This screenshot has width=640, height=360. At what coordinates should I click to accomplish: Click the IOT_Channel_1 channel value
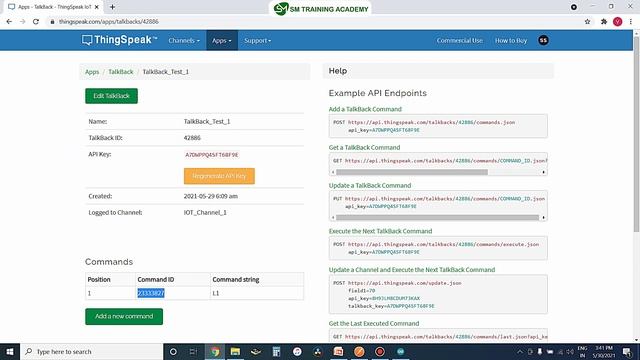205,212
